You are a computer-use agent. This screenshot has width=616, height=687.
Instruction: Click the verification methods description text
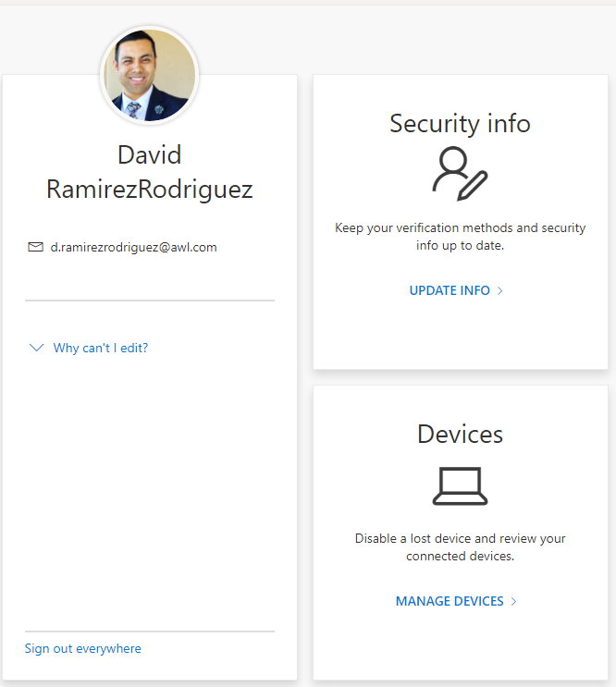(460, 237)
